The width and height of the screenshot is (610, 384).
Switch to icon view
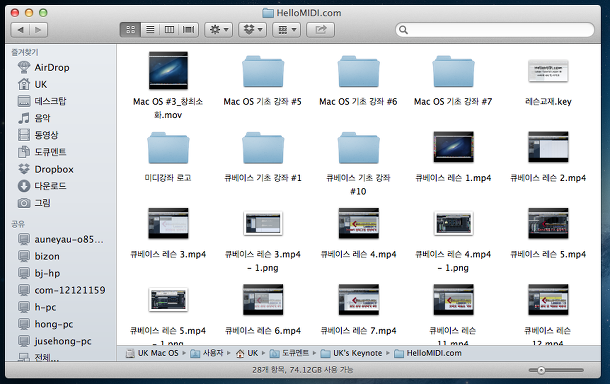(x=131, y=30)
